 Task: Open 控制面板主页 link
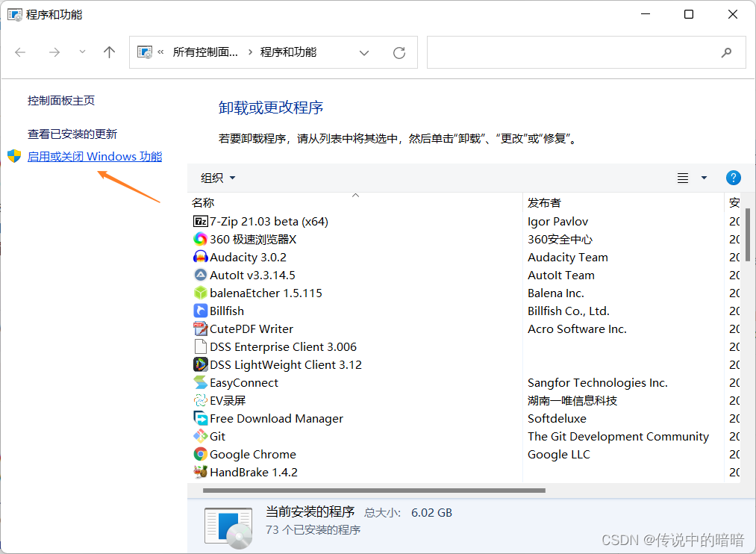(61, 100)
